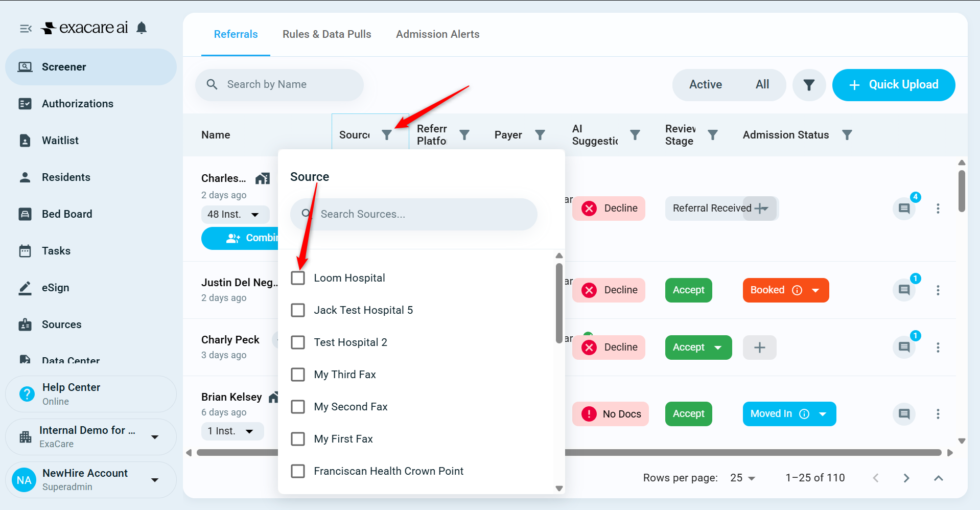The image size is (980, 510).
Task: Open Bed Board in the sidebar
Action: pos(91,214)
